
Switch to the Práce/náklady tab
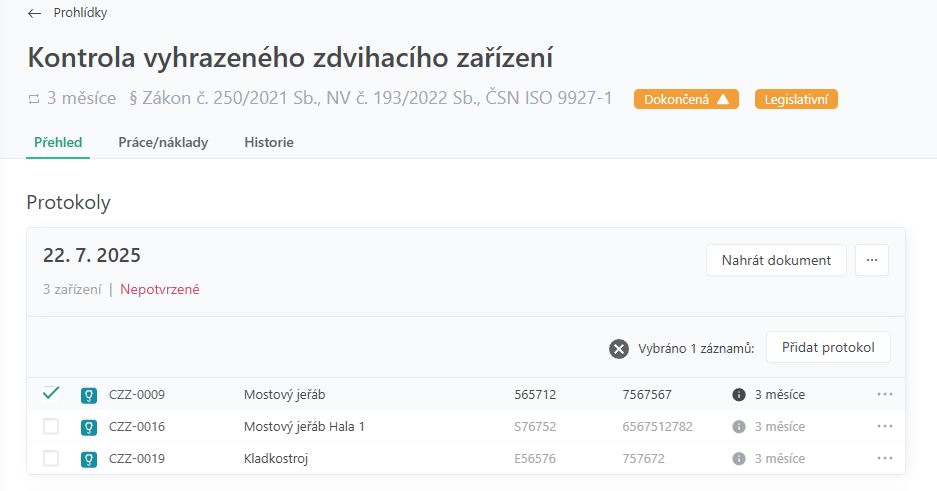(163, 142)
